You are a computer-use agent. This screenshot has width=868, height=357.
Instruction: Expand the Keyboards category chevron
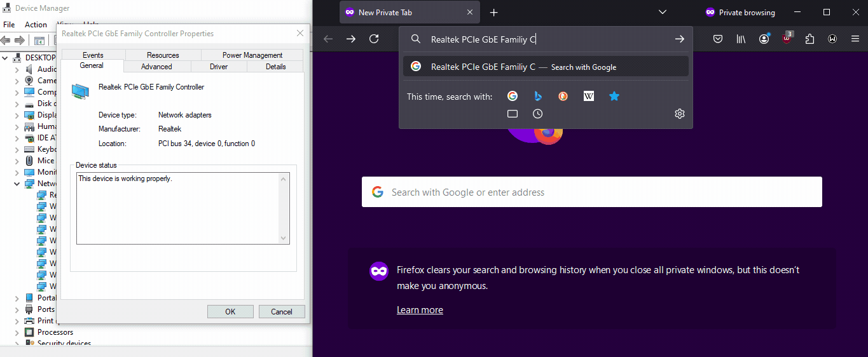17,149
